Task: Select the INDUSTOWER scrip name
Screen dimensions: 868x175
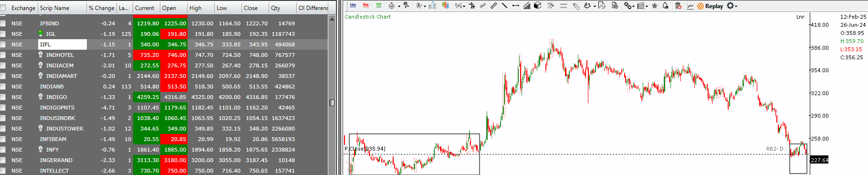Action: 64,129
